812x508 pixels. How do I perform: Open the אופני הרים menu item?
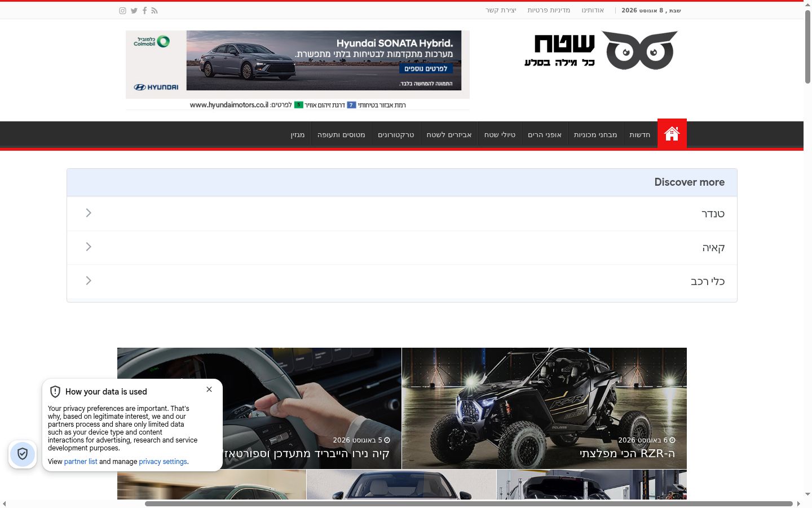click(545, 134)
